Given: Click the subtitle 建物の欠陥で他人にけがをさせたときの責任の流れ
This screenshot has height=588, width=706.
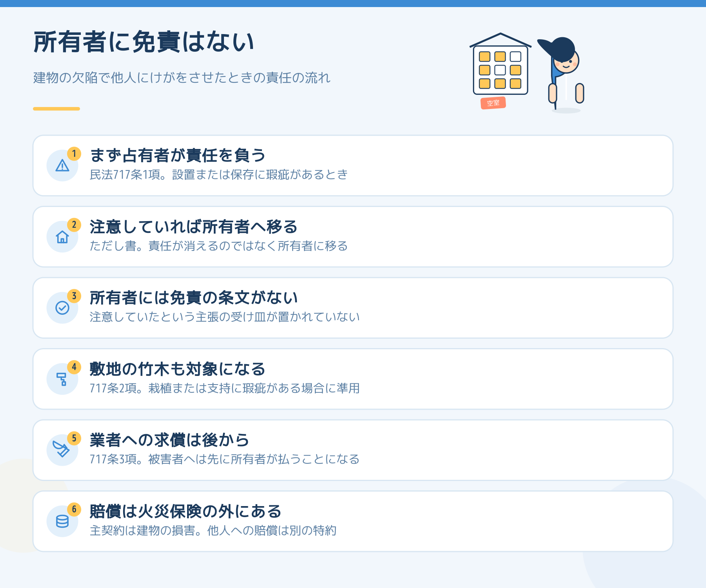Looking at the screenshot, I should (182, 78).
